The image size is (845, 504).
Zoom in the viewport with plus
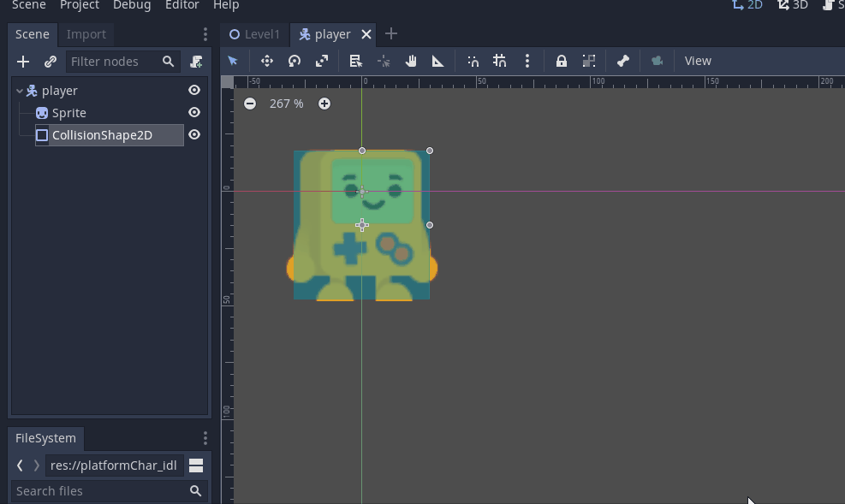tap(324, 104)
